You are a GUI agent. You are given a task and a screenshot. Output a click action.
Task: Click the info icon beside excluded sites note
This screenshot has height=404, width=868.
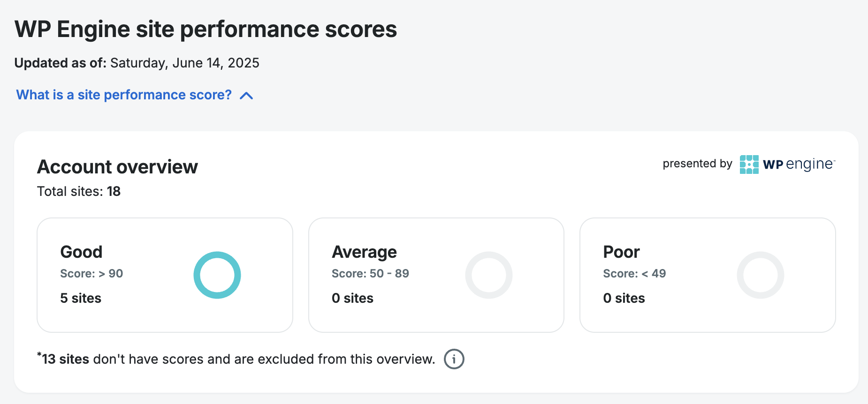click(x=454, y=359)
